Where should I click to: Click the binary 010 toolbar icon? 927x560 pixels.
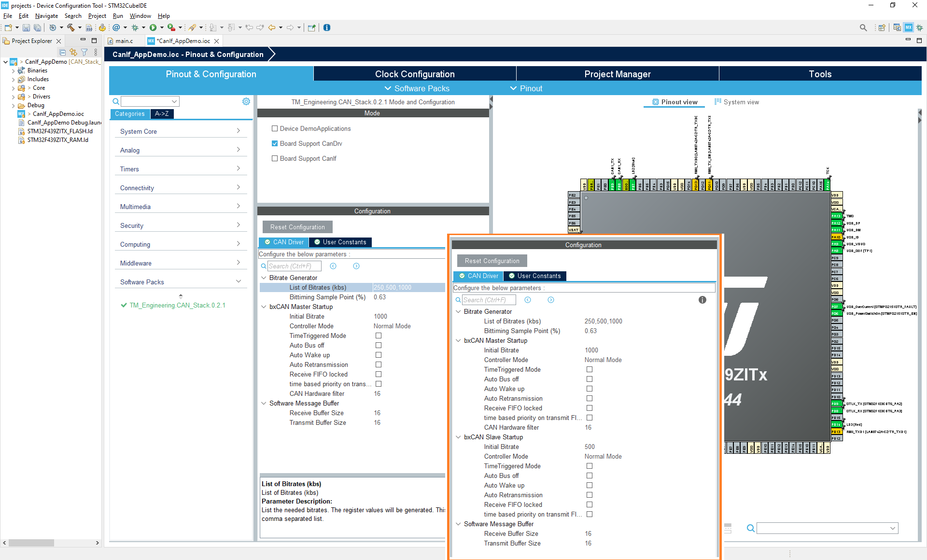(x=89, y=28)
